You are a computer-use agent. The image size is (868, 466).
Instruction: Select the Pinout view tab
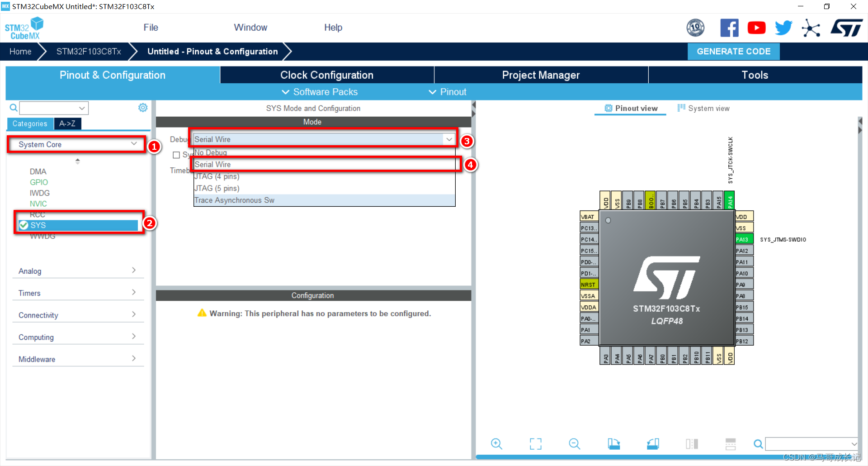click(x=631, y=108)
